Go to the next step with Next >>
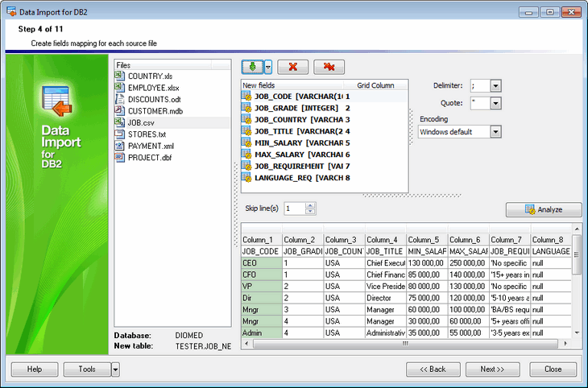 [x=491, y=369]
